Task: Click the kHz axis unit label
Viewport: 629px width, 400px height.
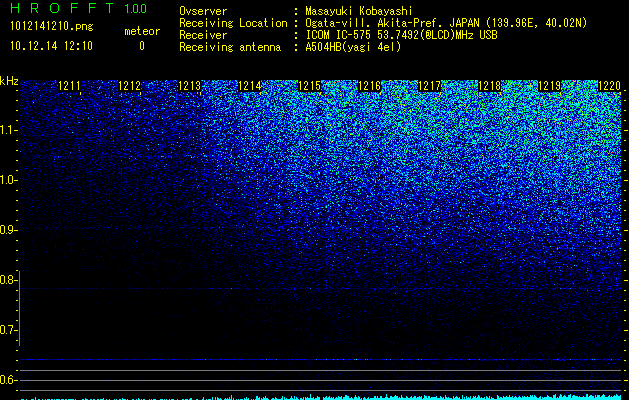Action: coord(9,81)
